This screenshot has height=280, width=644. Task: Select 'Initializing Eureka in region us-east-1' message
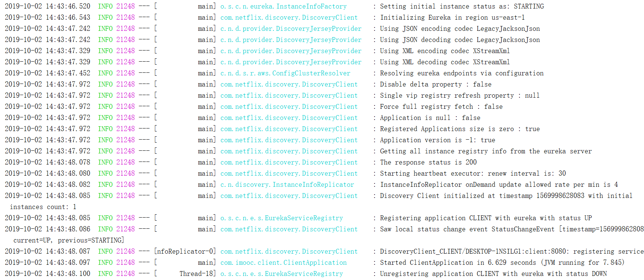452,17
